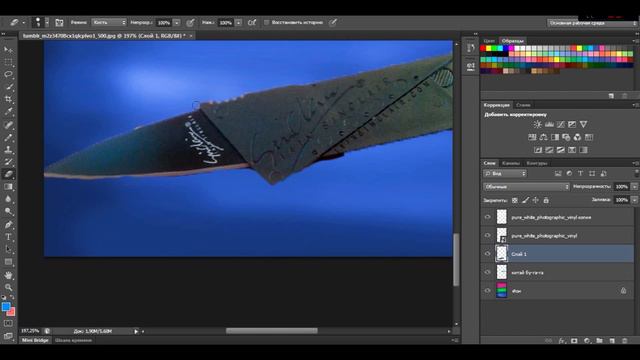Select the Pen tool
Viewport: 640px width, 360px height.
pyautogui.click(x=8, y=224)
